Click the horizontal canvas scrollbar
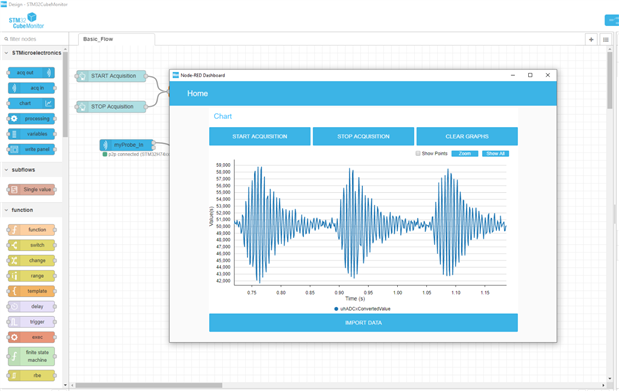Screen dimensions: 619x391 point(149,385)
